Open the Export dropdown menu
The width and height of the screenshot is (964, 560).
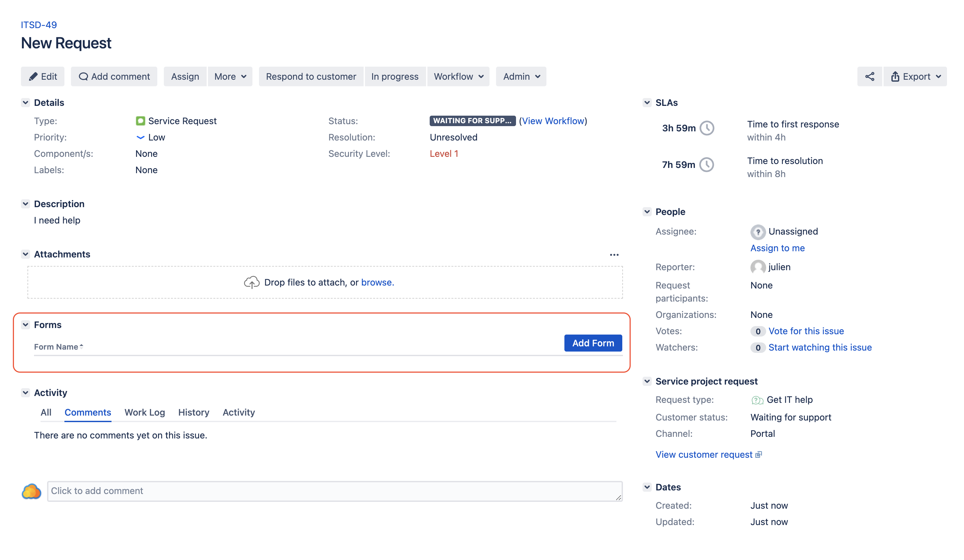point(915,76)
